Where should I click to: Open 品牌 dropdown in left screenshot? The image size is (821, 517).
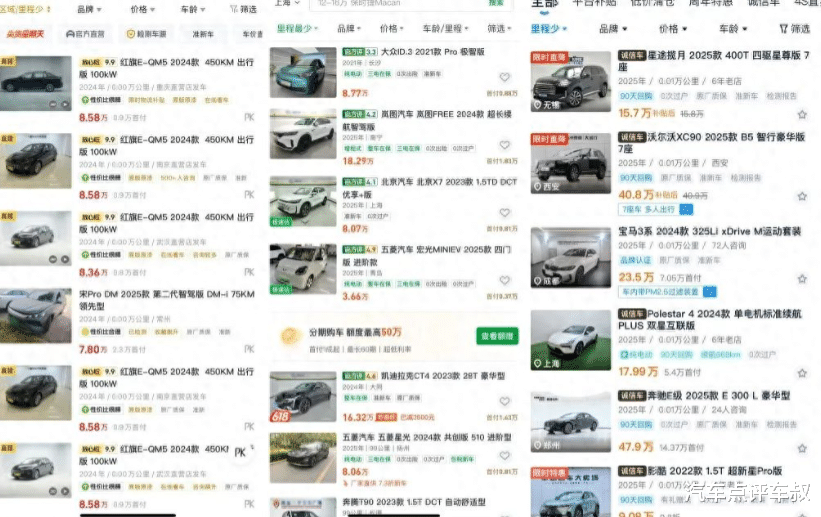tap(89, 9)
